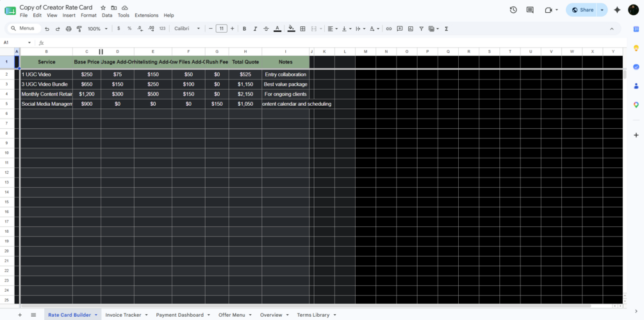This screenshot has width=644, height=320.
Task: View the cloud document status
Action: (x=125, y=8)
